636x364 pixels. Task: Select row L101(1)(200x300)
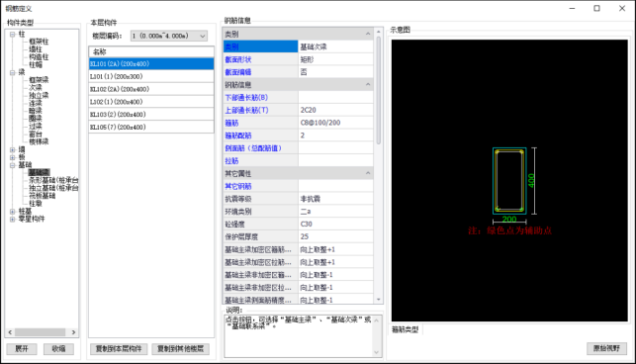[151, 76]
